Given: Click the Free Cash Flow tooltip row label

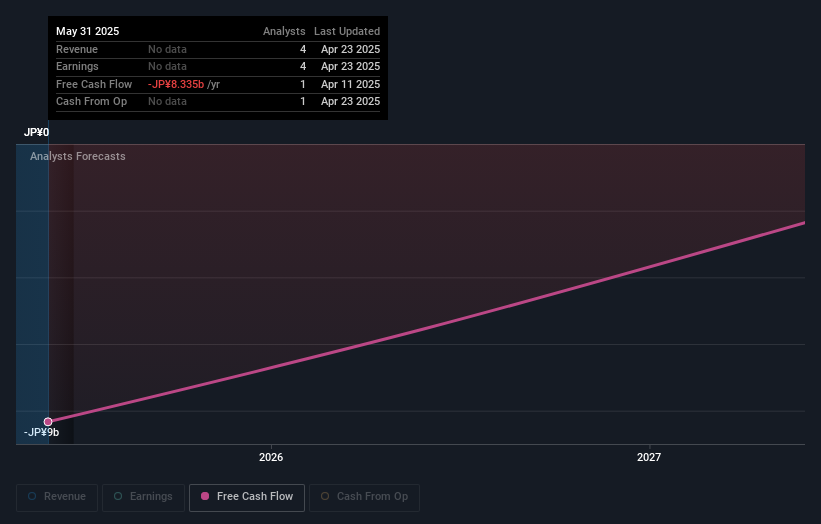Looking at the screenshot, I should click(x=94, y=84).
